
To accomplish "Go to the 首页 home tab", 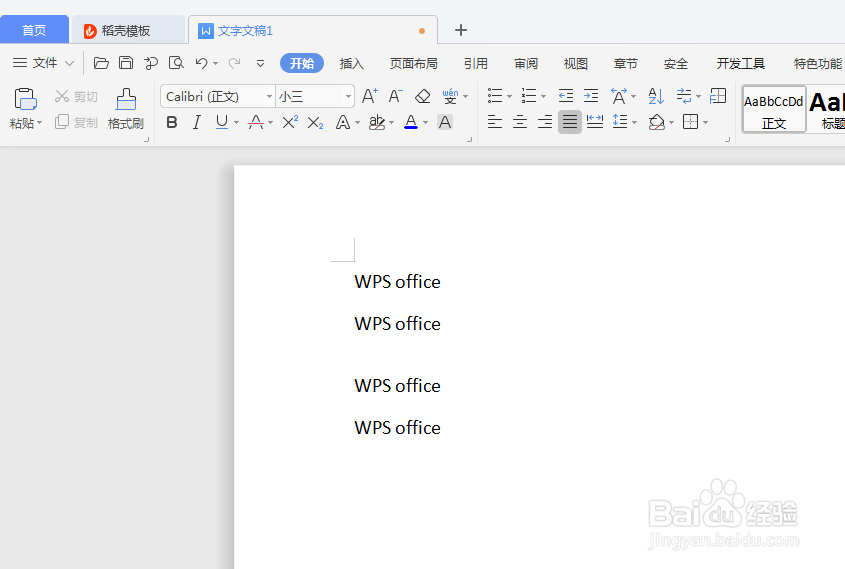I will [34, 30].
